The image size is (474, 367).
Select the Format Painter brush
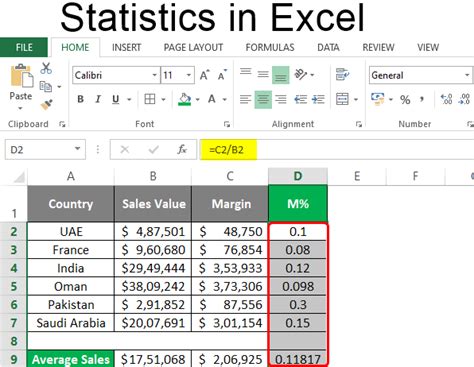[46, 105]
